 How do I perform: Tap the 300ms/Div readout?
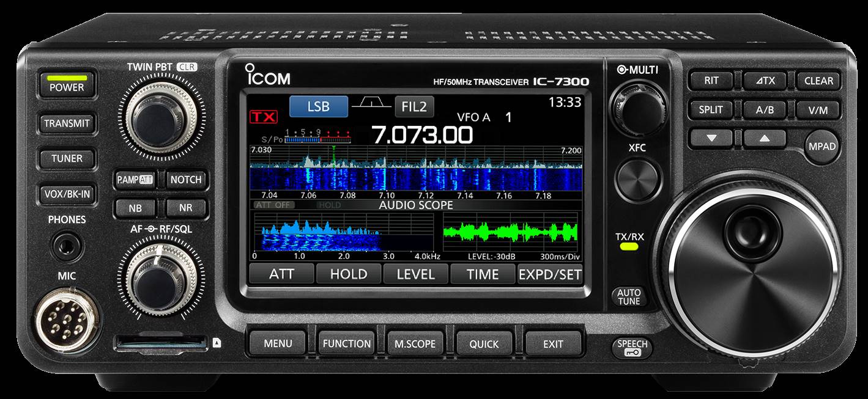(x=560, y=257)
